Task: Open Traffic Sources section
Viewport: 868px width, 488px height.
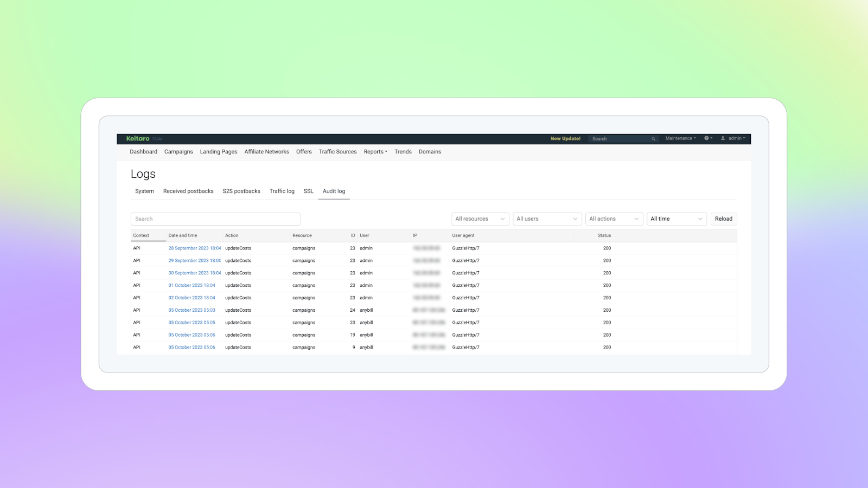Action: point(337,152)
